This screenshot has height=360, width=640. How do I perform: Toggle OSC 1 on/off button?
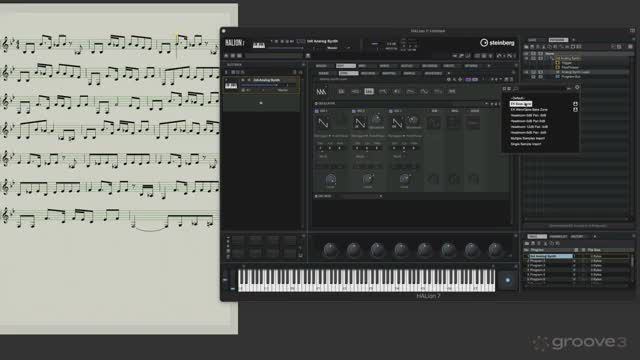317,111
